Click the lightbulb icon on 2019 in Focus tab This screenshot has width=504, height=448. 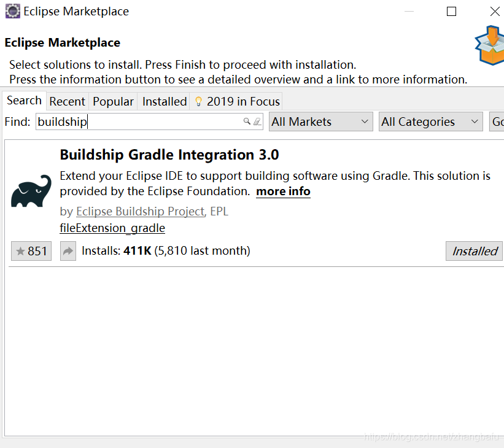click(199, 101)
